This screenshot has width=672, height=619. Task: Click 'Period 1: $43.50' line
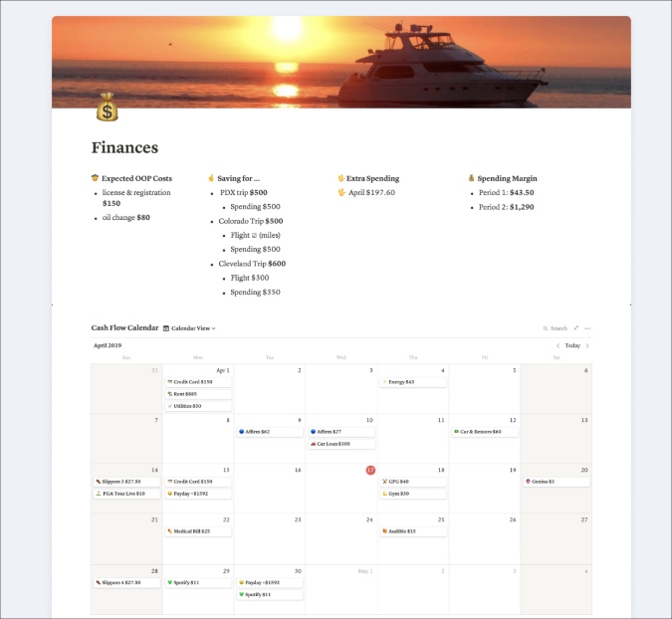point(506,193)
